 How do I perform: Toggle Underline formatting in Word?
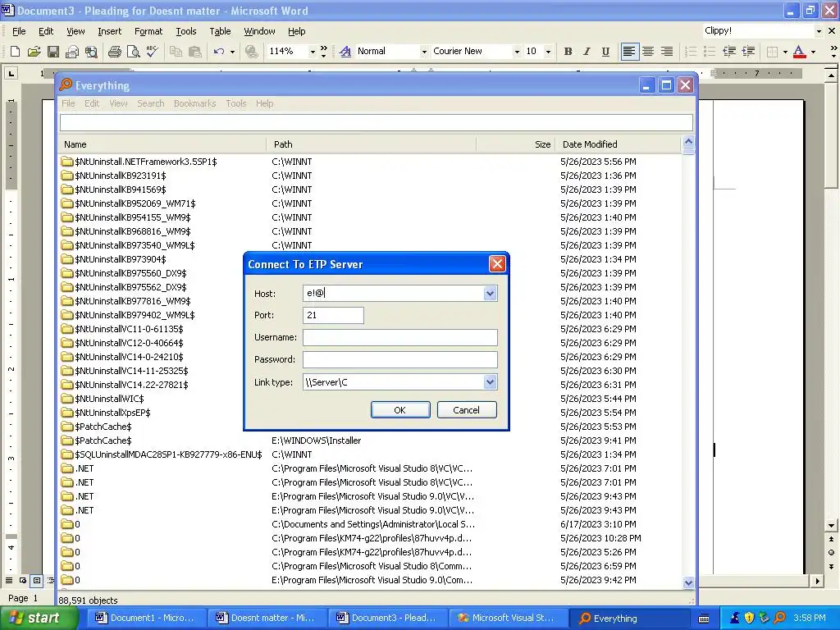click(605, 52)
